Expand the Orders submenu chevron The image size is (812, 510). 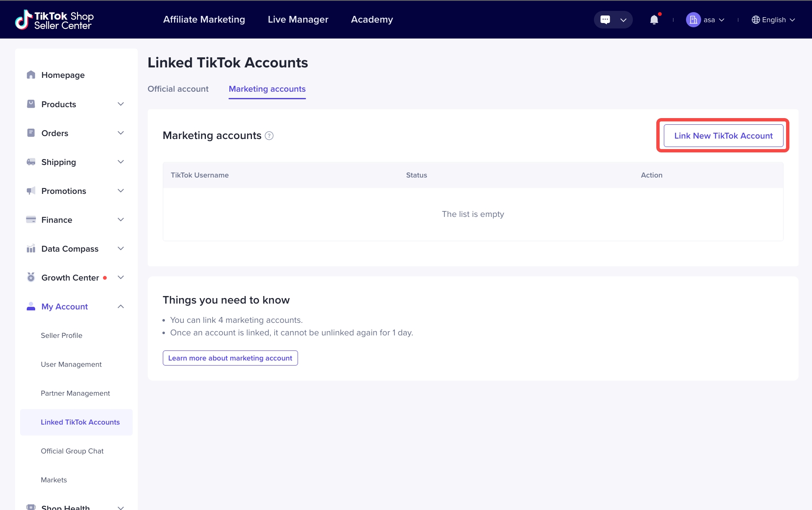coord(121,133)
